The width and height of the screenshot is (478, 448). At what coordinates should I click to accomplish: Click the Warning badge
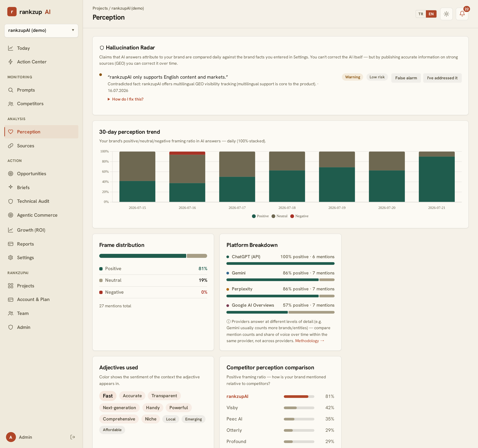pos(353,77)
